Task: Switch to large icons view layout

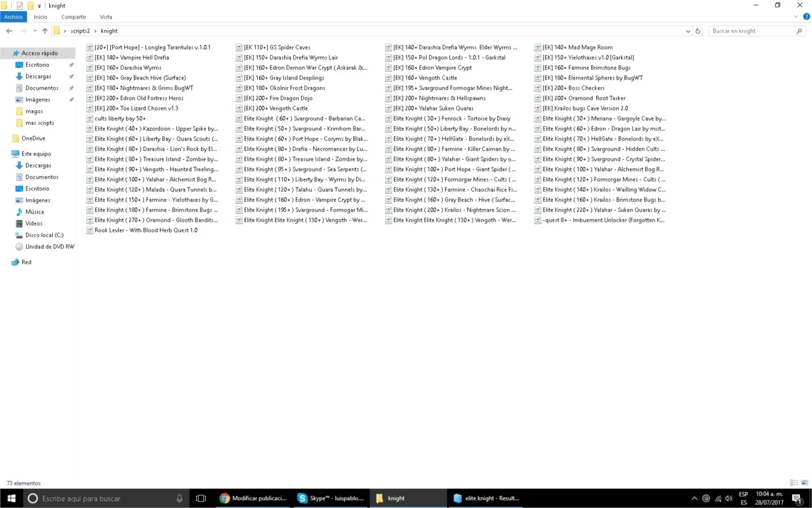Action: click(804, 483)
